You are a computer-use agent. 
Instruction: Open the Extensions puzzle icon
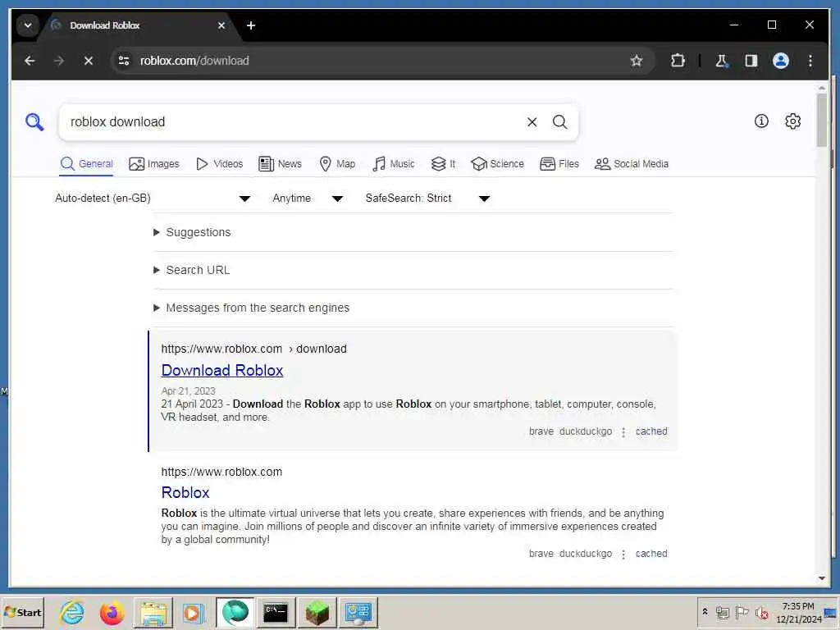[678, 61]
